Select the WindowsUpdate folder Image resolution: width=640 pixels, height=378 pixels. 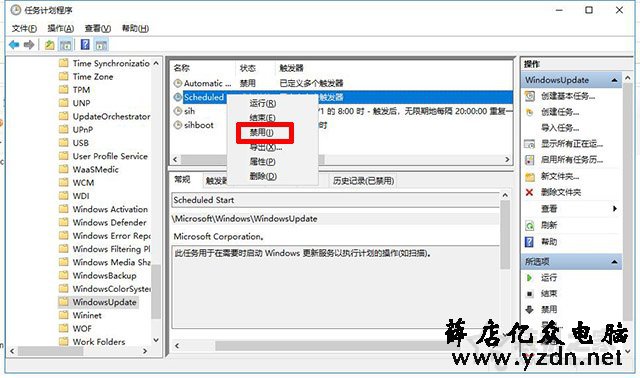coord(98,302)
